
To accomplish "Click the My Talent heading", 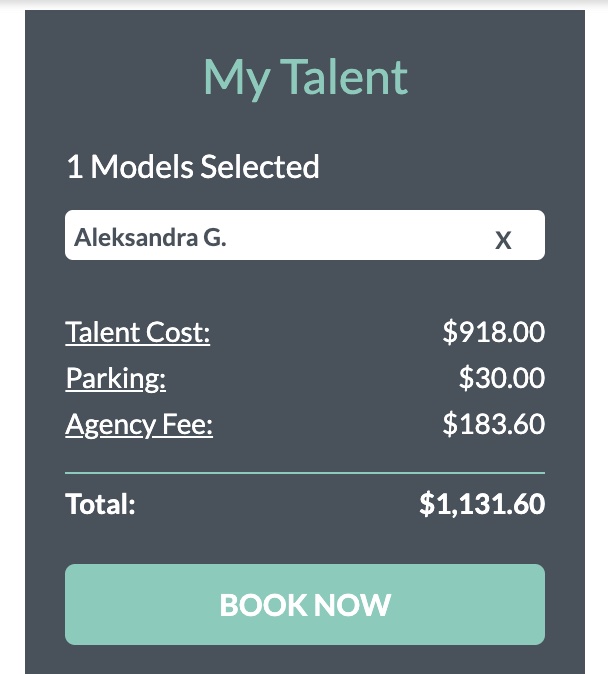I will click(305, 77).
